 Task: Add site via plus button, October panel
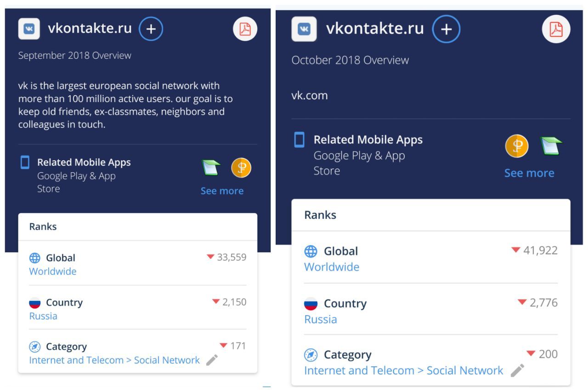446,29
